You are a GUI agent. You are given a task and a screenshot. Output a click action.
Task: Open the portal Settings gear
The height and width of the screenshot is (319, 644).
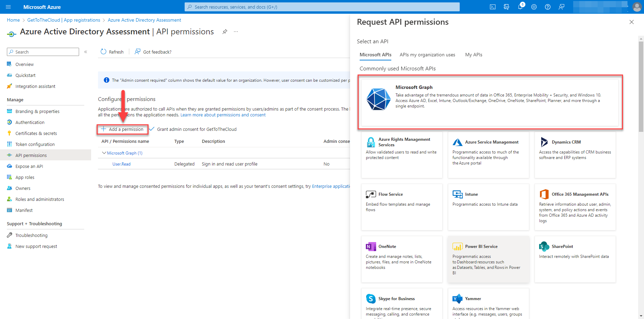tap(534, 7)
